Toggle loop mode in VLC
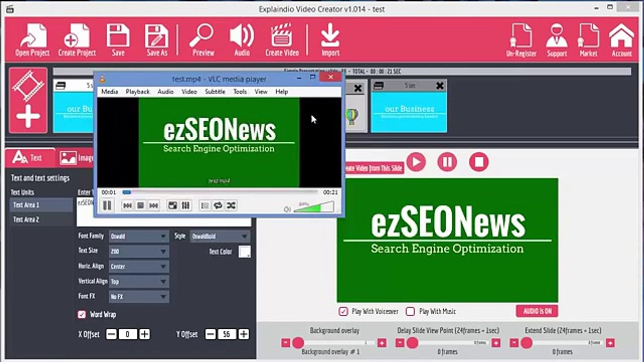644x362 pixels. [x=217, y=205]
